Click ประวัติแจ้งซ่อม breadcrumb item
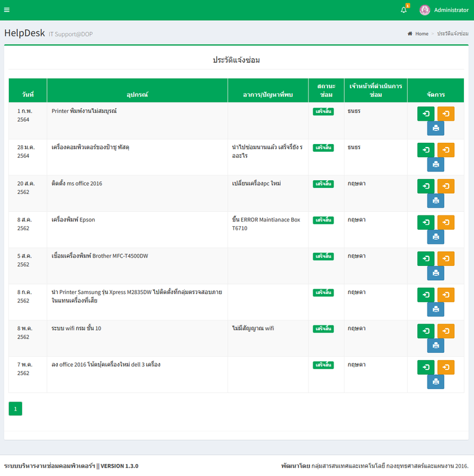This screenshot has height=476, width=474. click(x=453, y=34)
